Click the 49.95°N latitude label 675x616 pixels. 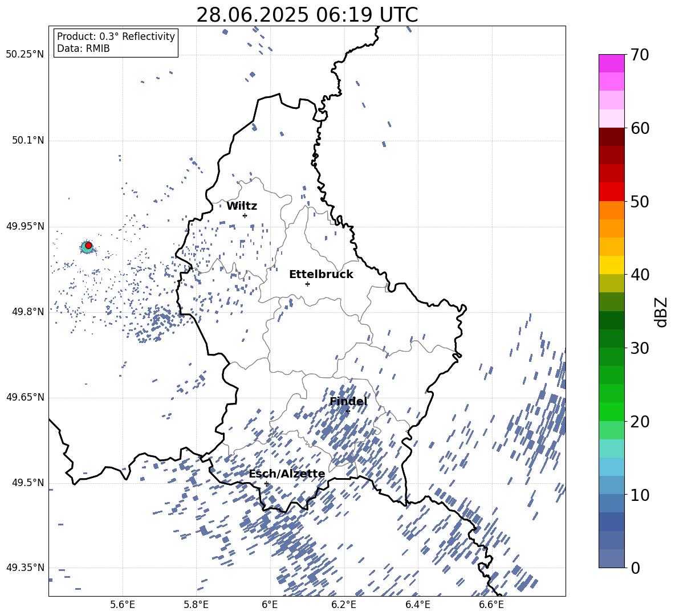25,226
